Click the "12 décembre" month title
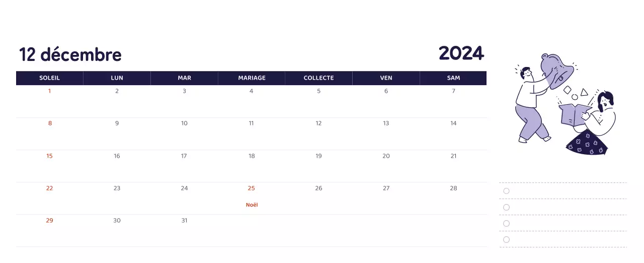The height and width of the screenshot is (263, 644). [x=70, y=54]
